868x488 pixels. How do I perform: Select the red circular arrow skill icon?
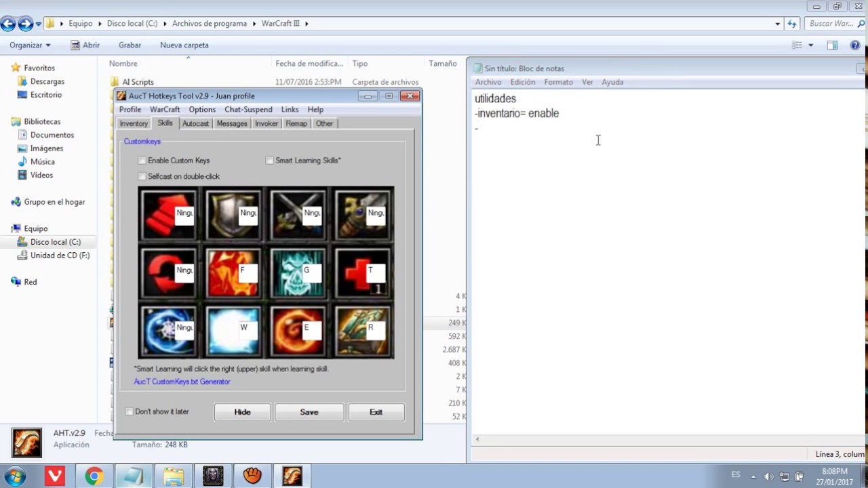click(x=168, y=273)
